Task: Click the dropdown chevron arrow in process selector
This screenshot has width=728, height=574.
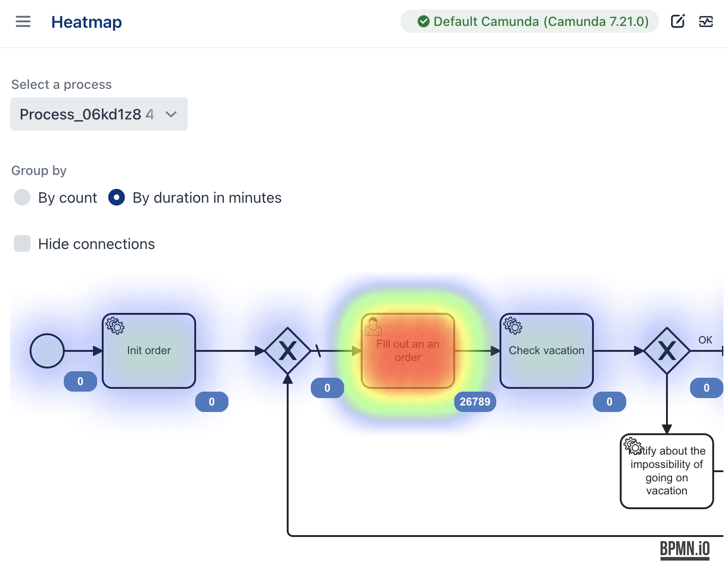Action: point(171,114)
